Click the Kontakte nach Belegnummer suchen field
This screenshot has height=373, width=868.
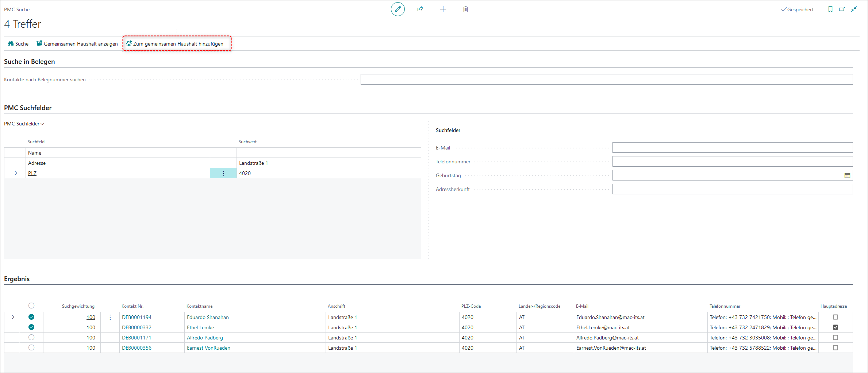point(607,79)
